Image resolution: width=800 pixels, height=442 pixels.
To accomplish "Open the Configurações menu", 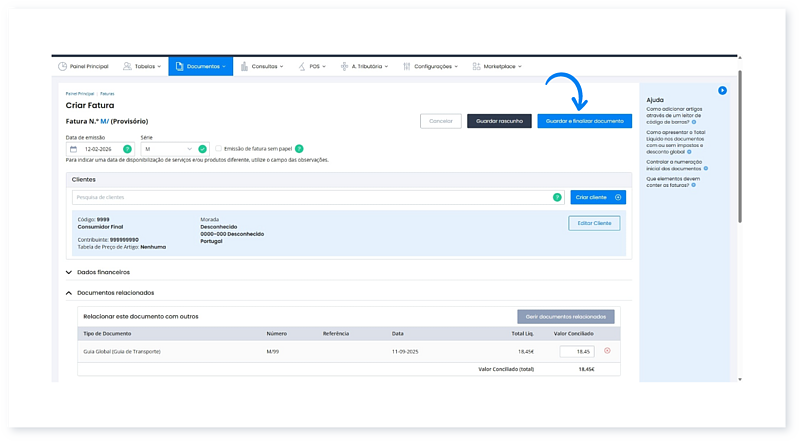I will pos(433,67).
